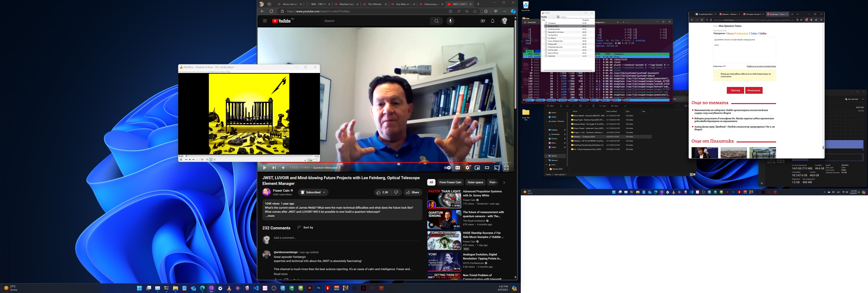
Task: Expand the Subscribed notification dropdown
Action: coord(313,192)
